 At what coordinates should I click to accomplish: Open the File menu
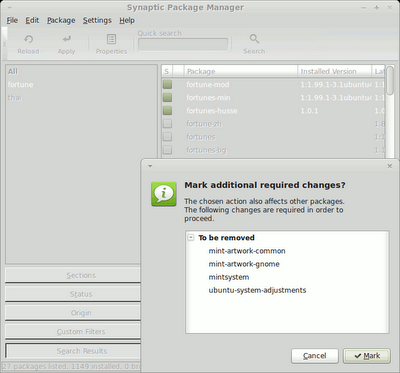coord(12,20)
